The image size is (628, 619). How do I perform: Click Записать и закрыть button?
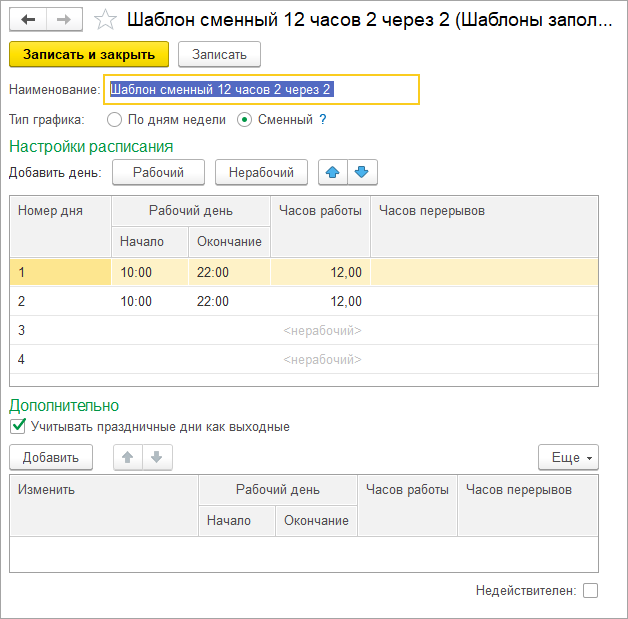[x=89, y=54]
